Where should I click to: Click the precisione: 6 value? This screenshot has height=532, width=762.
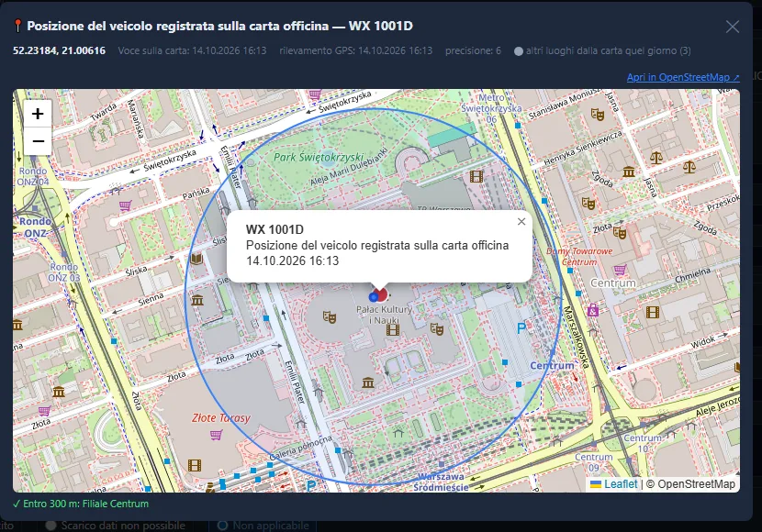pyautogui.click(x=473, y=50)
